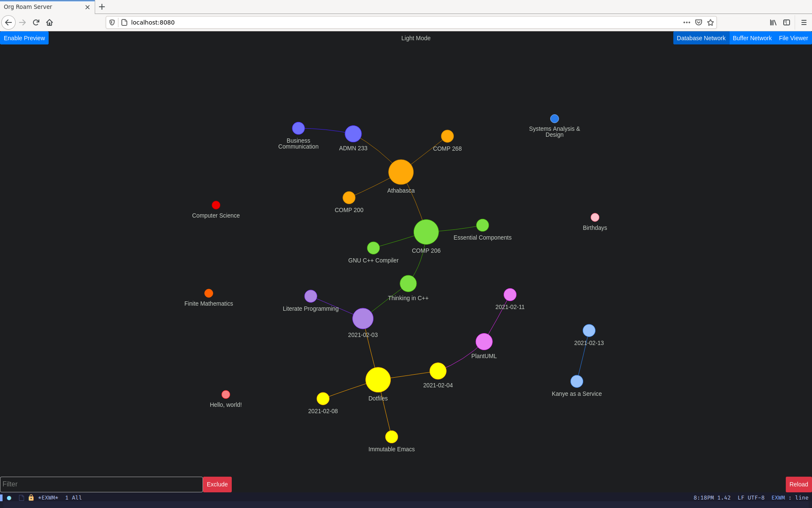Click the Computer Science node
Screen dimensions: 812x508
216,205
